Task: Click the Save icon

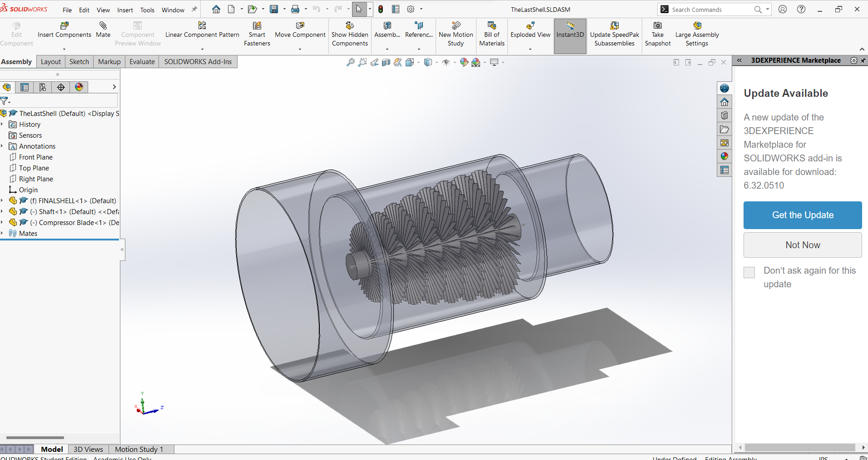Action: [x=274, y=9]
